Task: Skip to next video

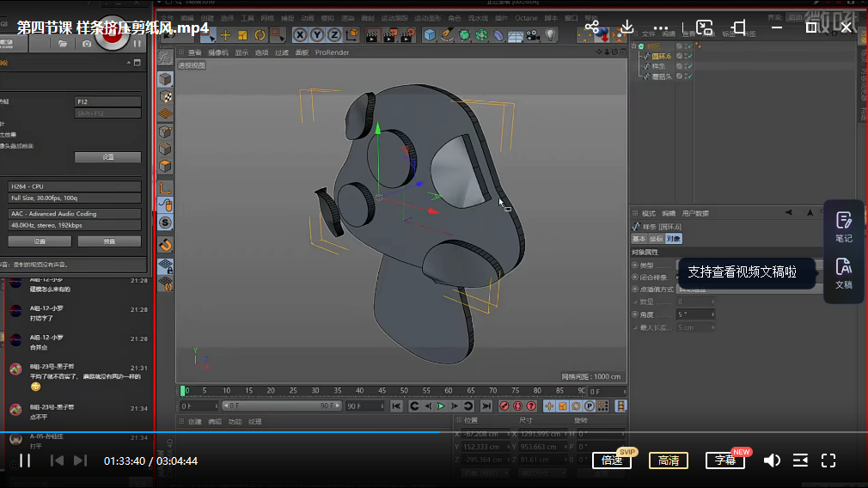Action: point(80,461)
